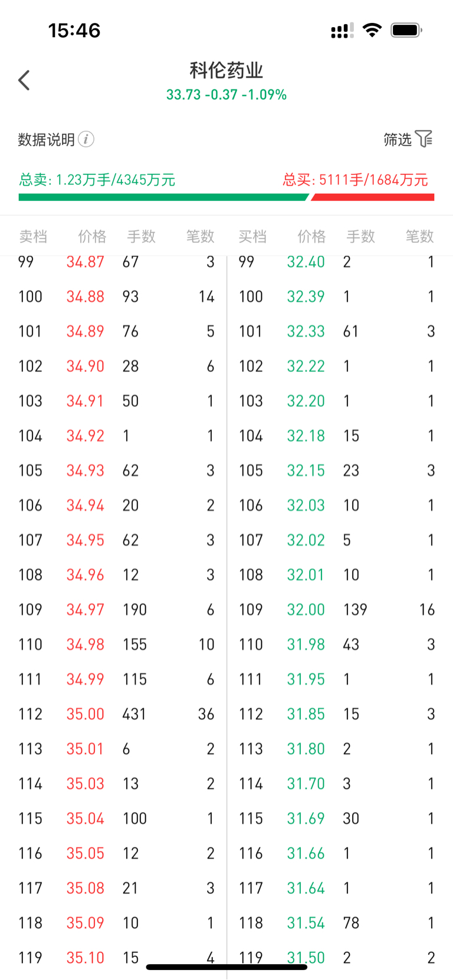The height and width of the screenshot is (980, 453).
Task: Click the filter funnel icon
Action: [x=424, y=139]
